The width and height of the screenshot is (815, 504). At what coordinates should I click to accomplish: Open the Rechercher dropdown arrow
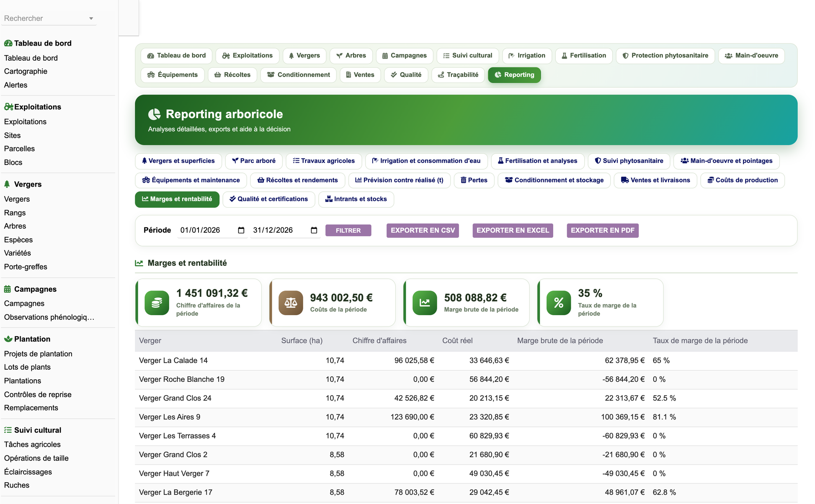(x=91, y=18)
